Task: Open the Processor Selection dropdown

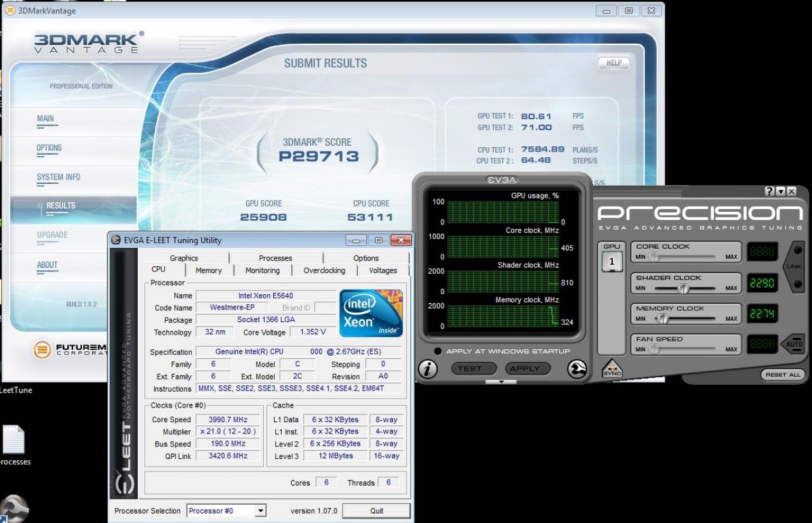Action: click(260, 511)
